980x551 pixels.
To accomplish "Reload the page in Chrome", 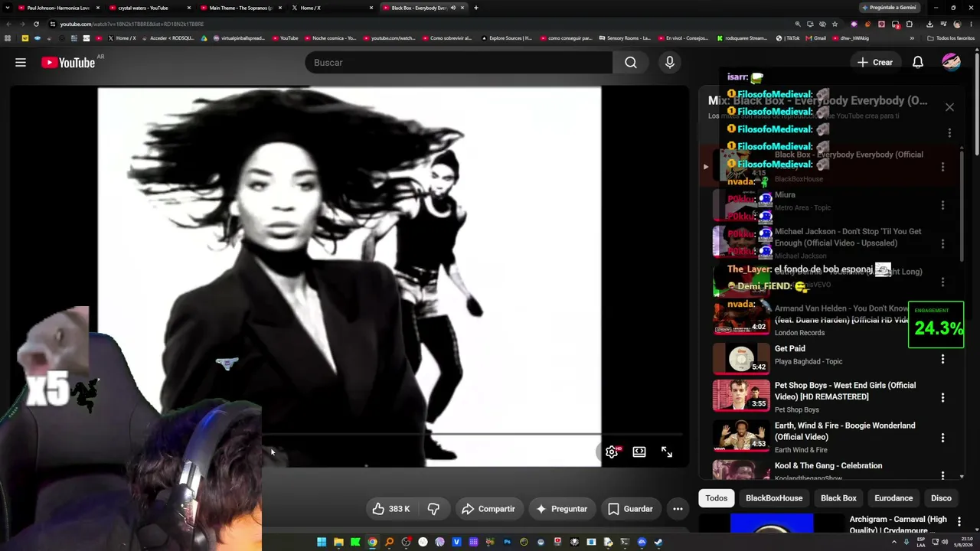I will tap(36, 24).
